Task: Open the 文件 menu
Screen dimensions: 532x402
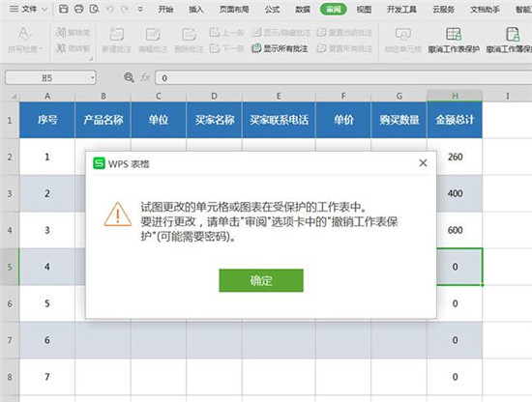Action: tap(29, 9)
